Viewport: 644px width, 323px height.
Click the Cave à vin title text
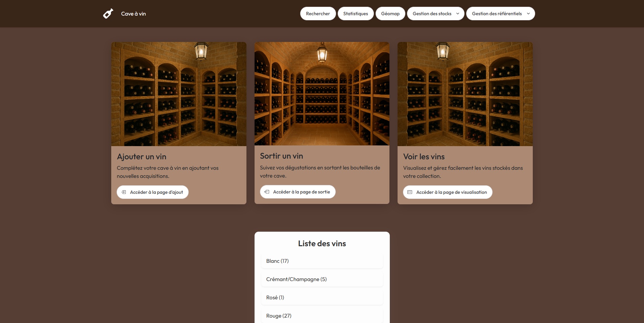(x=134, y=14)
